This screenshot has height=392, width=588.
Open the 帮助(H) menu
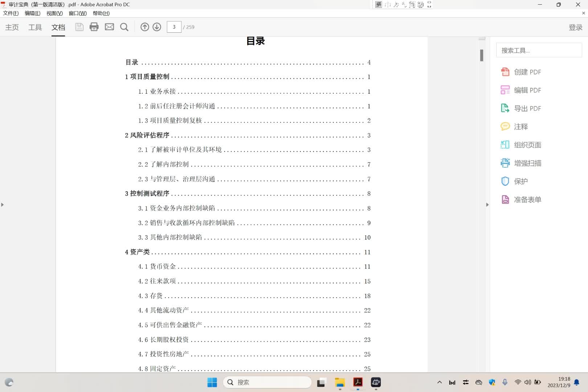click(101, 13)
